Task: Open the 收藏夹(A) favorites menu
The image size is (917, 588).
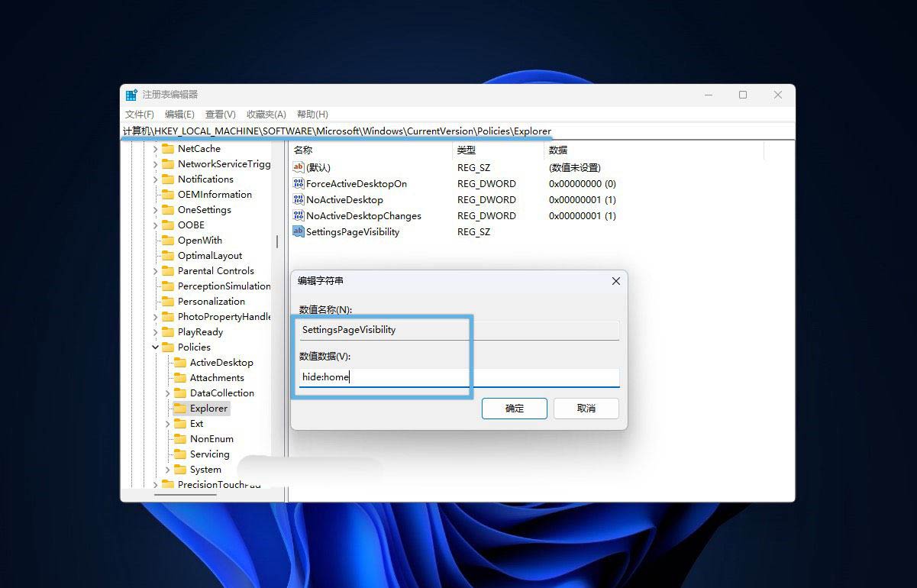Action: 266,114
